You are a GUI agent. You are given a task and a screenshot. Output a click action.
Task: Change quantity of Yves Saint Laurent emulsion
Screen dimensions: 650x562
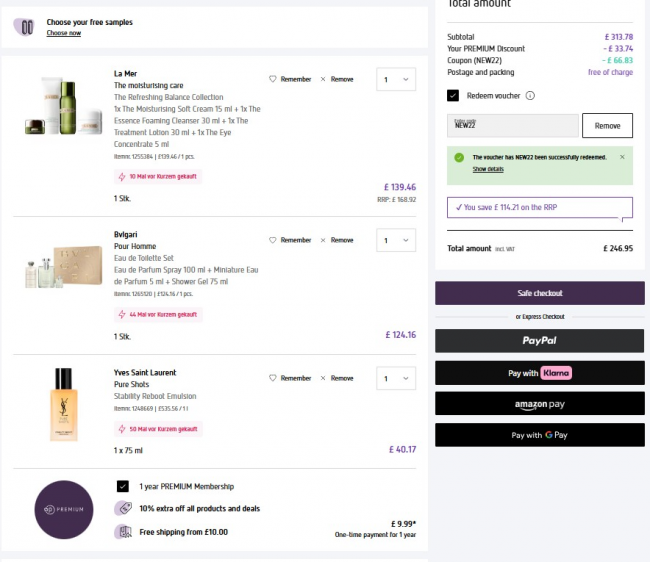pyautogui.click(x=396, y=378)
